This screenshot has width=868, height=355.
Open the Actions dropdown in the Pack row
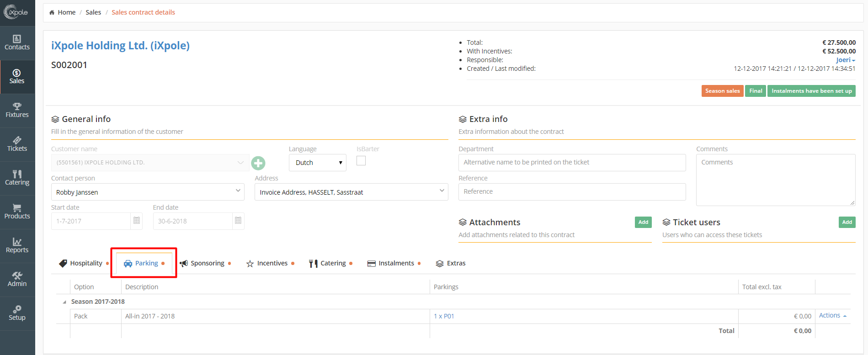[x=832, y=316]
